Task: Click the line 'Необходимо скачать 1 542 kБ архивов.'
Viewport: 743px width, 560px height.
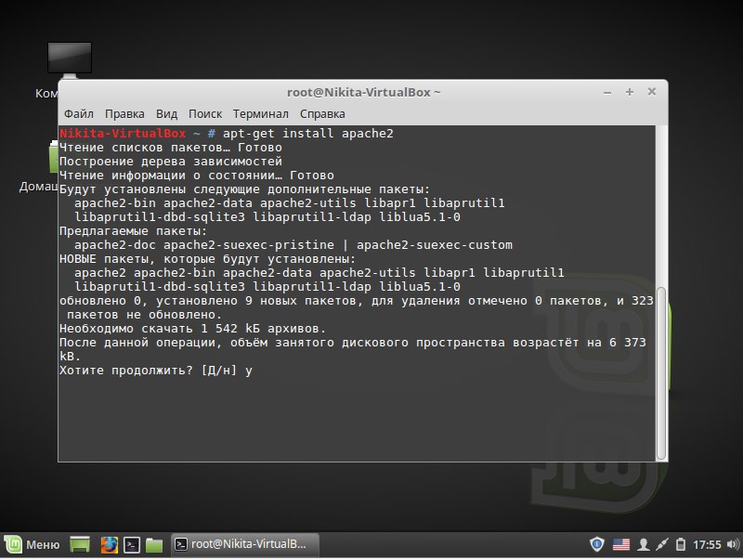Action: pos(193,329)
